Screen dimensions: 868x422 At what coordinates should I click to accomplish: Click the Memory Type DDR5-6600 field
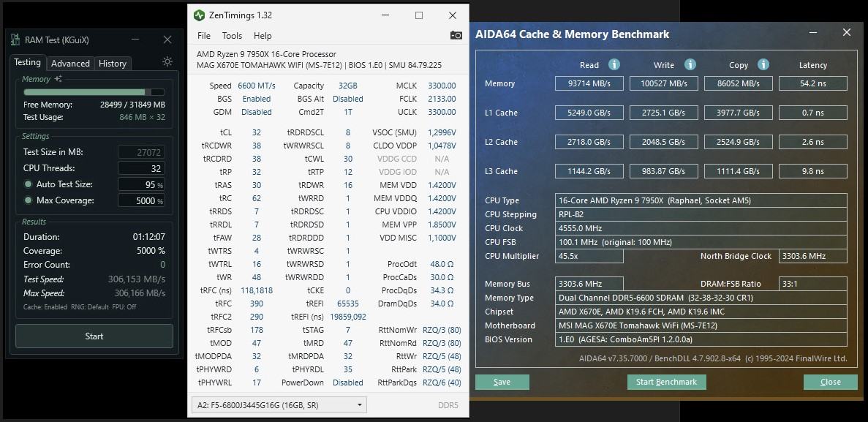pyautogui.click(x=701, y=298)
